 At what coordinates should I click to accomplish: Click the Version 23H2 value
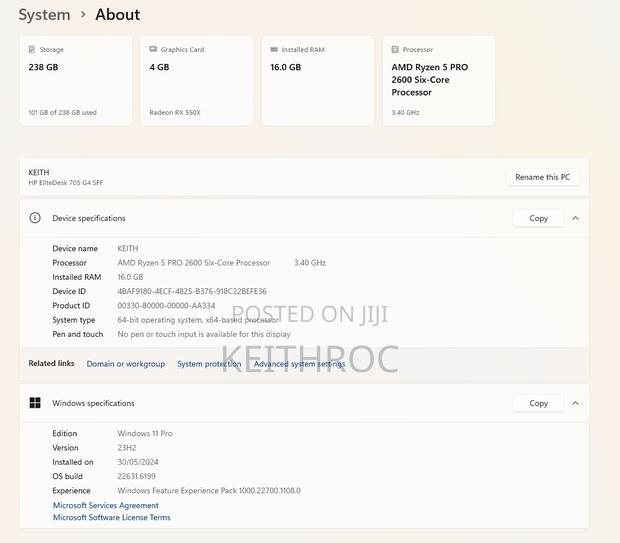pyautogui.click(x=127, y=448)
